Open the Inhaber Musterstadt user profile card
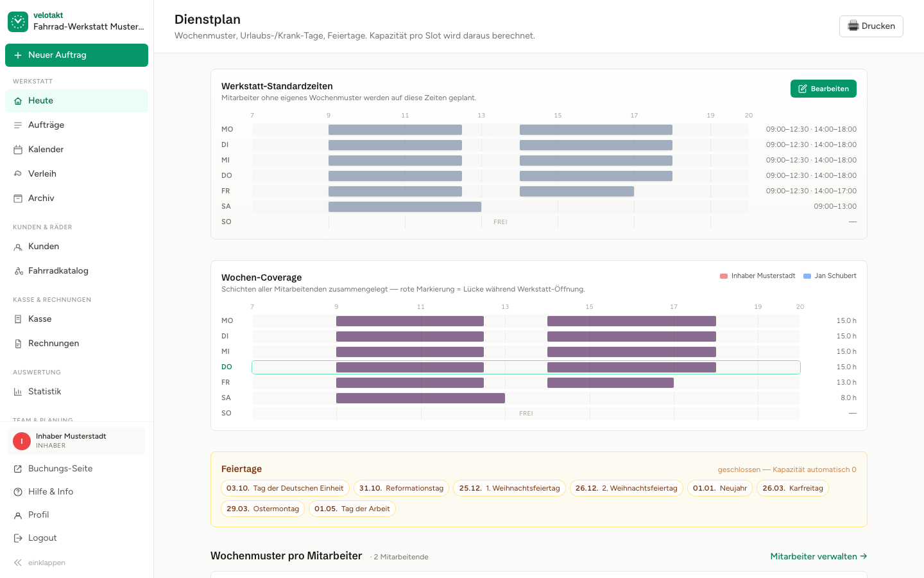 [76, 441]
